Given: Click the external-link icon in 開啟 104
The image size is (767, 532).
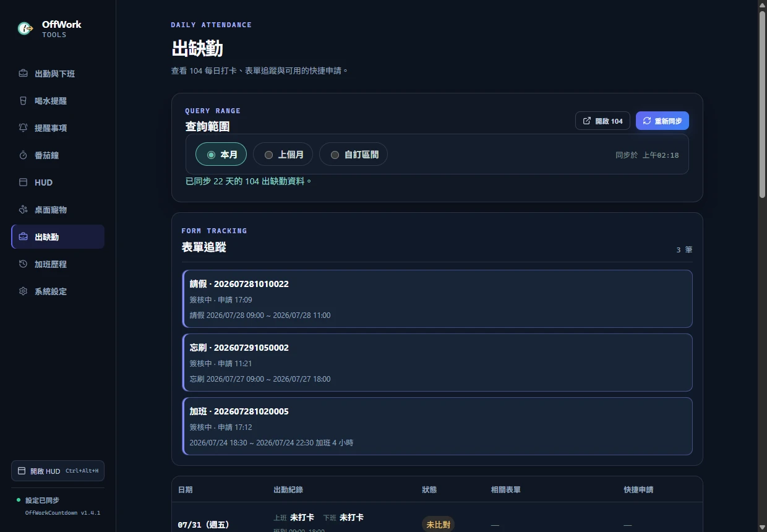Looking at the screenshot, I should (587, 121).
